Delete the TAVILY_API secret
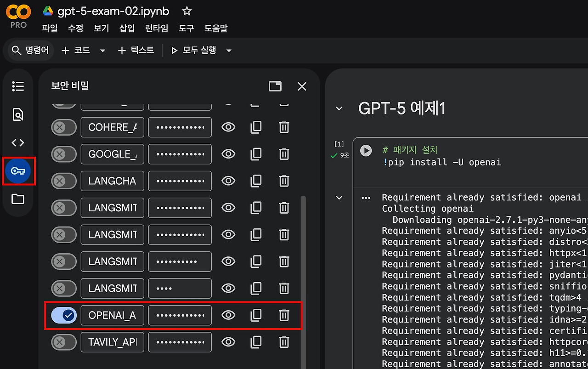The image size is (588, 369). tap(284, 342)
